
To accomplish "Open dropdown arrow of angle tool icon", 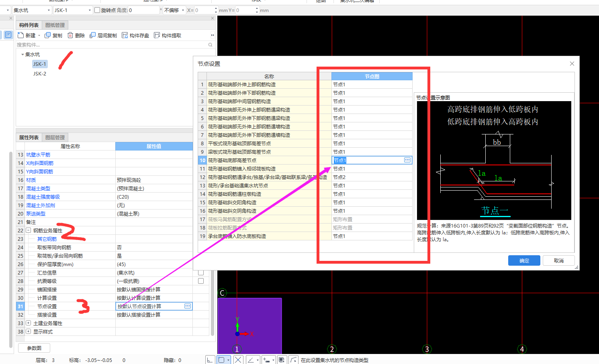I will [258, 360].
